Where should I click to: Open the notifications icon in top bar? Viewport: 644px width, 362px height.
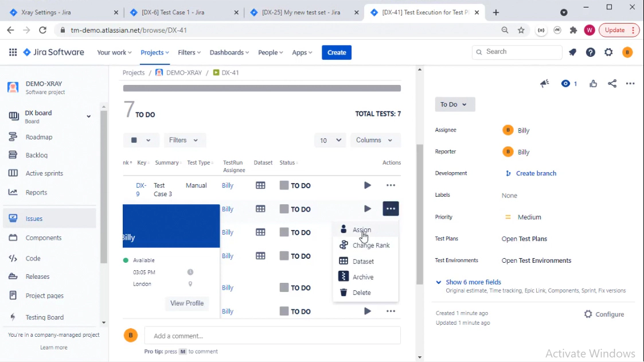pos(572,52)
